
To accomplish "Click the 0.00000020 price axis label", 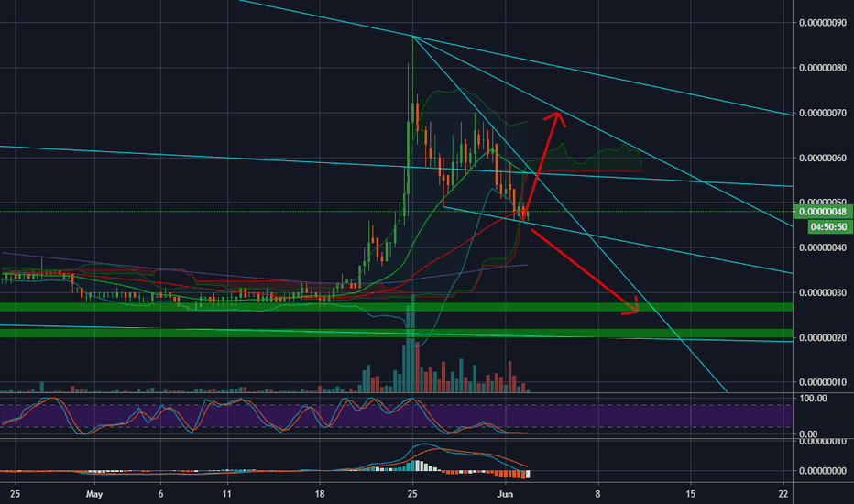I will (823, 338).
